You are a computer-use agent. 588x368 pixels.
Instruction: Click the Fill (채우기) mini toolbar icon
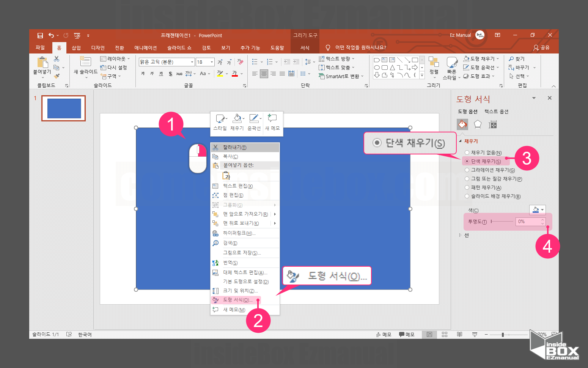point(237,118)
